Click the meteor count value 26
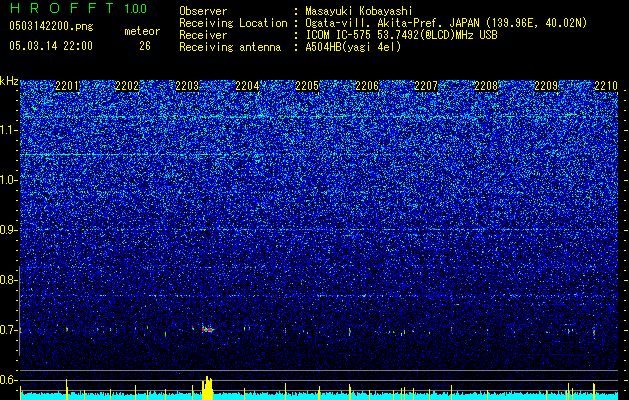The width and height of the screenshot is (629, 400). coord(145,46)
